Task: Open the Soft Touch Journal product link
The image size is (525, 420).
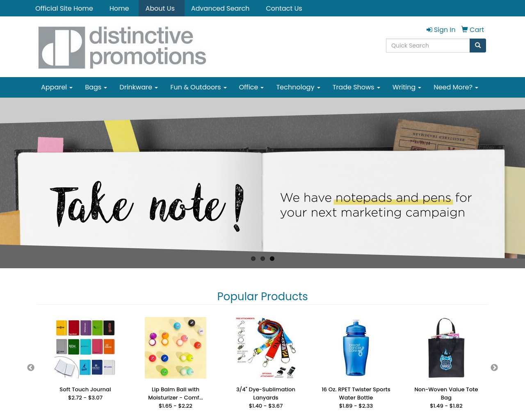Action: pos(85,389)
